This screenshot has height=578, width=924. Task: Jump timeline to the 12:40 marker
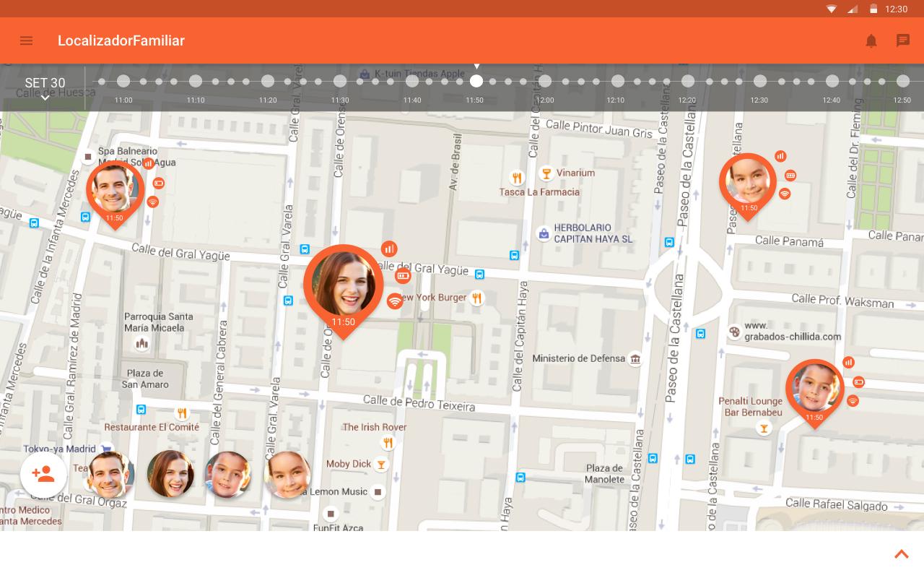(832, 82)
